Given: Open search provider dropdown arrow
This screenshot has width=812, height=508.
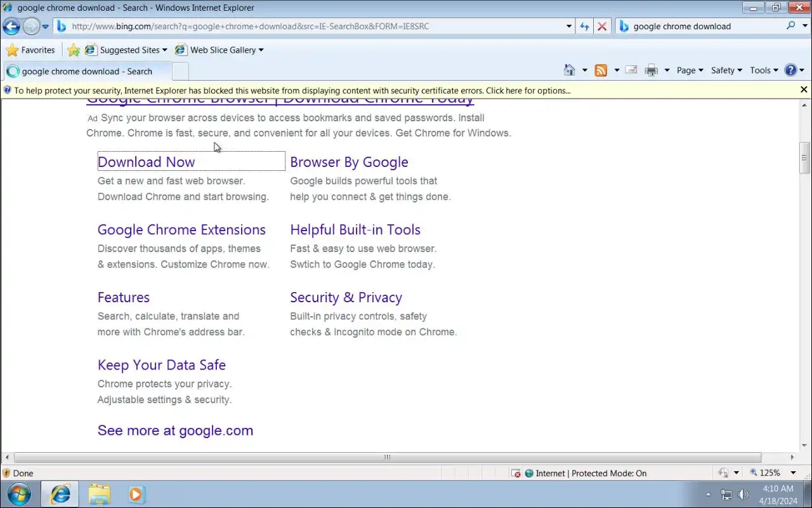Looking at the screenshot, I should (804, 27).
